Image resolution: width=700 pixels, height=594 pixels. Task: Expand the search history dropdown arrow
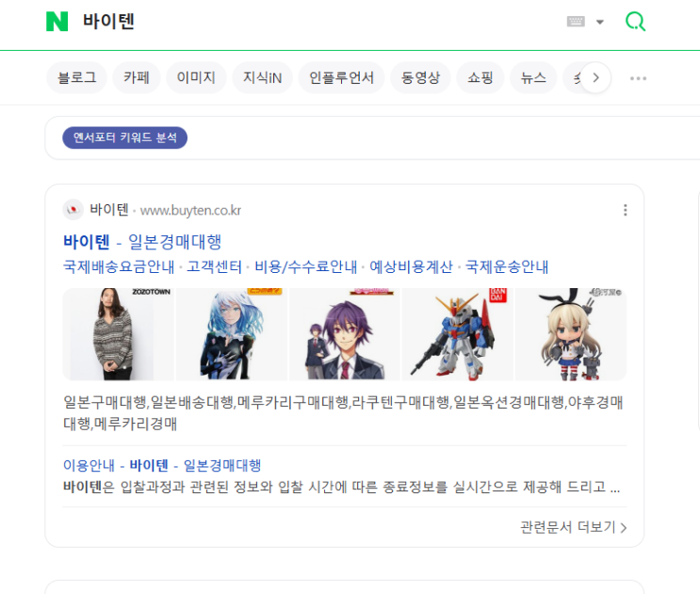click(600, 22)
